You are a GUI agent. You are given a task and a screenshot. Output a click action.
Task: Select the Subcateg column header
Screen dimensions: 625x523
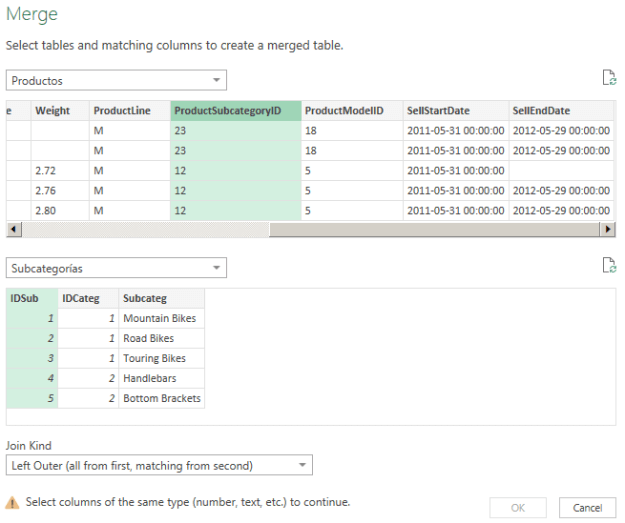point(160,298)
